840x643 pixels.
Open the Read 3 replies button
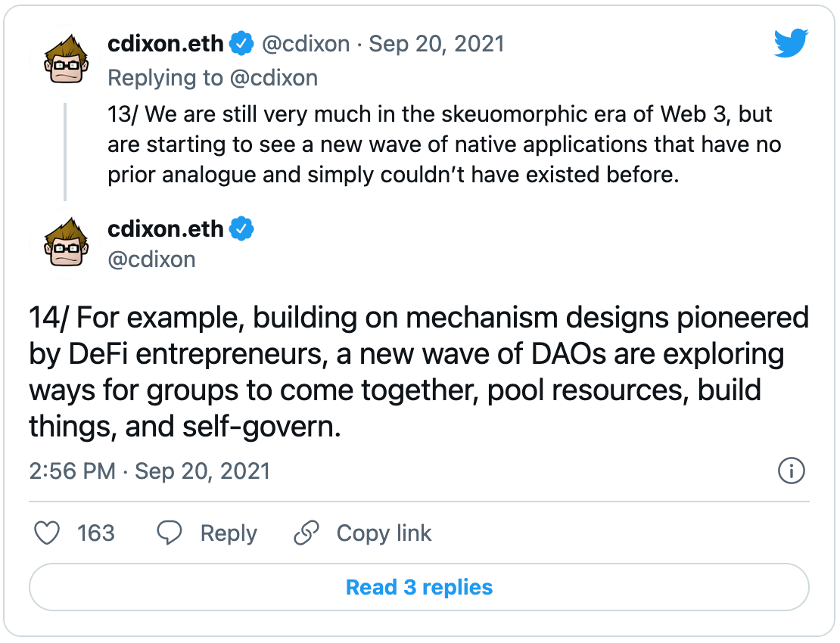(419, 587)
